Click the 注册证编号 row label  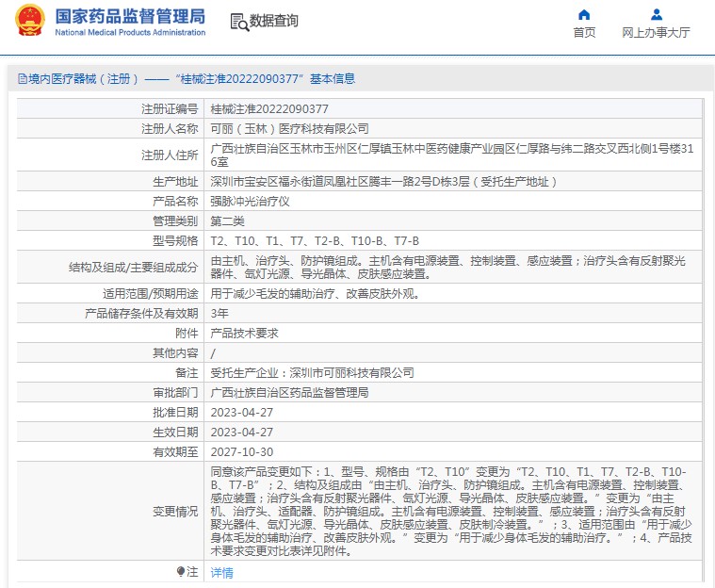[170, 109]
